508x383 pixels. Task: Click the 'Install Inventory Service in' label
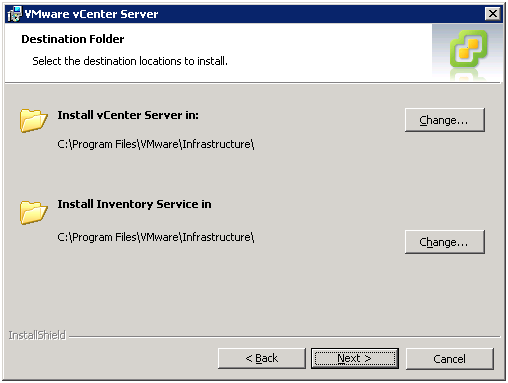(134, 204)
